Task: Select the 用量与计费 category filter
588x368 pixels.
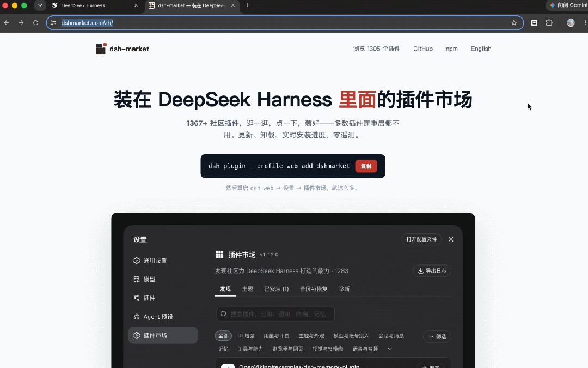Action: [276, 336]
